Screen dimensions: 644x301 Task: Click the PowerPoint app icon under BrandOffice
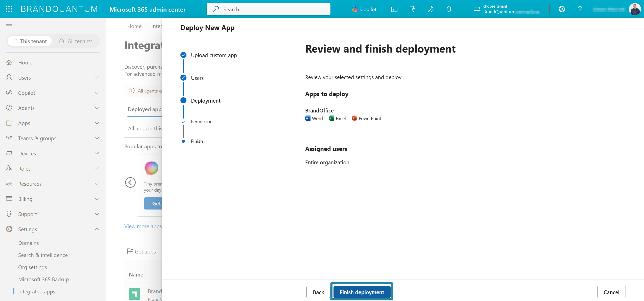pyautogui.click(x=354, y=118)
